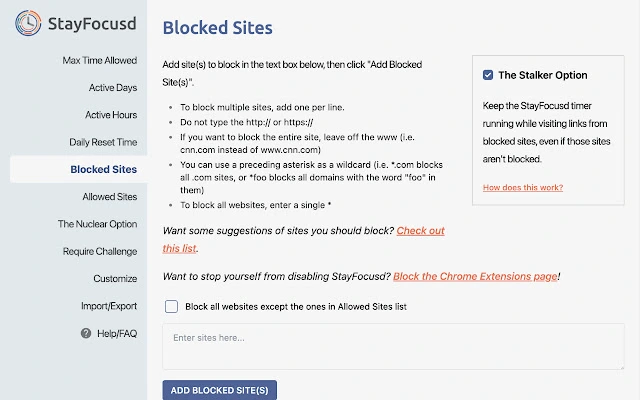Click the 'Blocked Sites' page heading

[218, 28]
